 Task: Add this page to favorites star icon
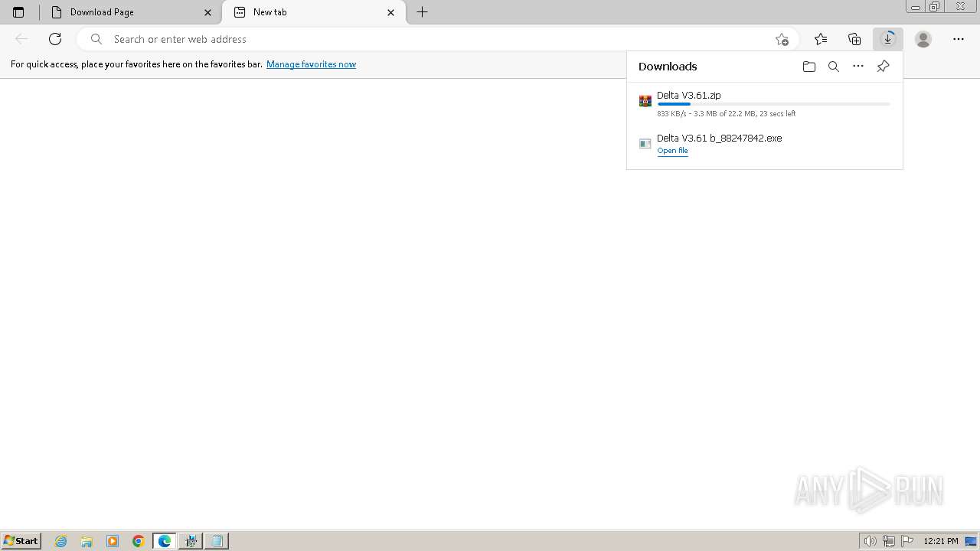(782, 39)
